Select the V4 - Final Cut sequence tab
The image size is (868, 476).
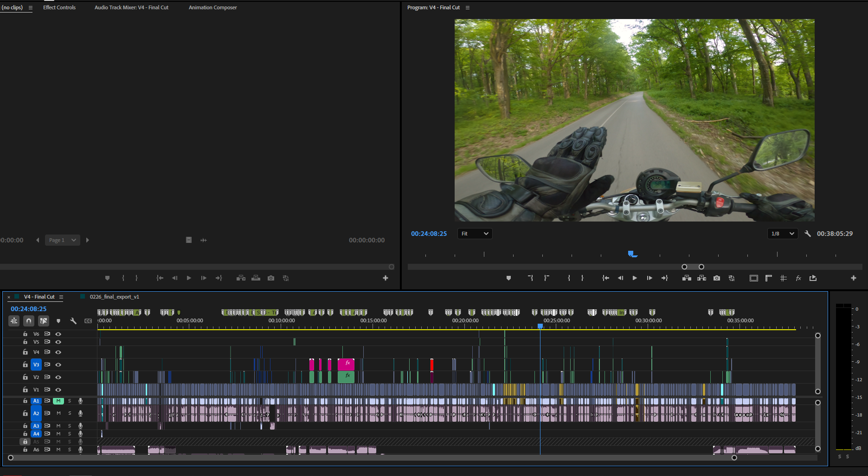click(x=39, y=297)
